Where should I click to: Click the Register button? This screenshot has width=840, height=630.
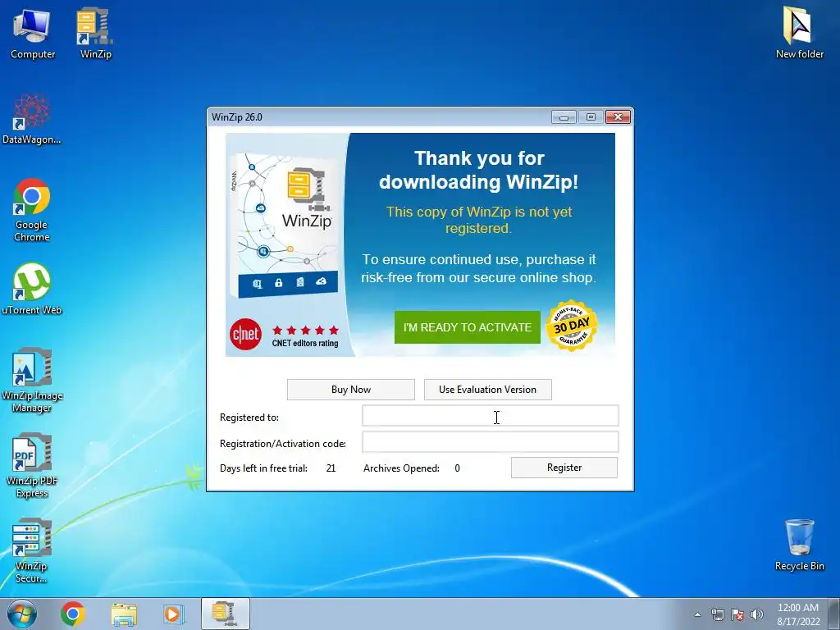tap(564, 468)
